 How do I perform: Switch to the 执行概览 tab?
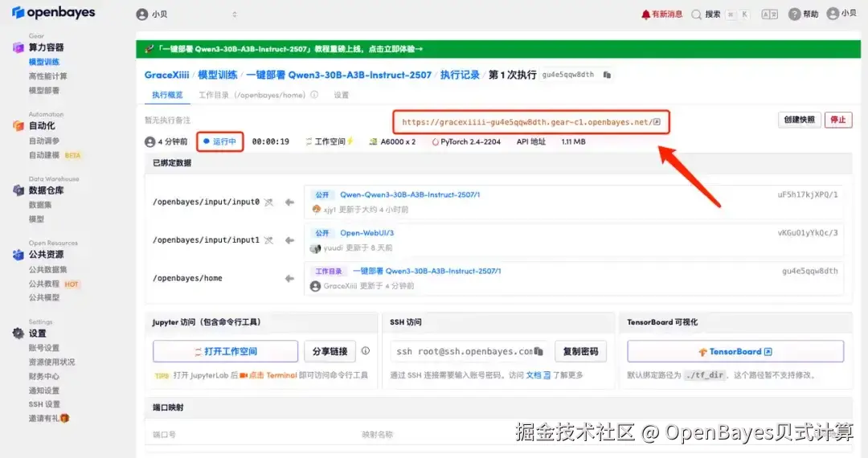tap(167, 95)
